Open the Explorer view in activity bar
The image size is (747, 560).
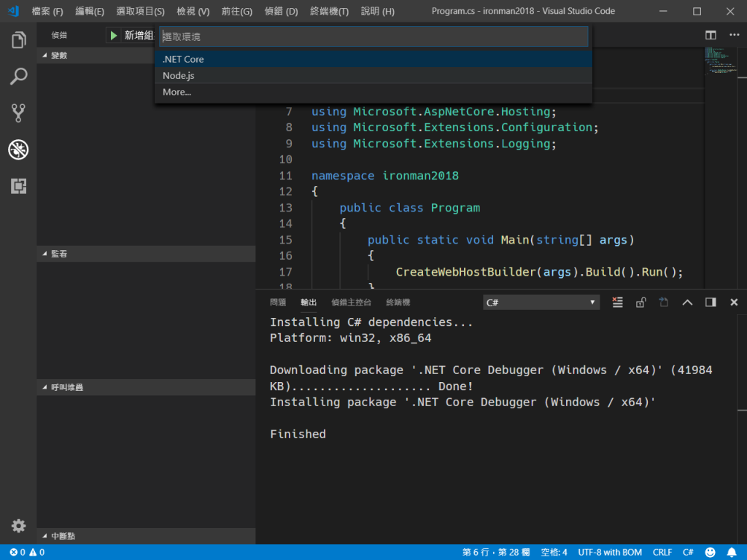click(x=18, y=40)
